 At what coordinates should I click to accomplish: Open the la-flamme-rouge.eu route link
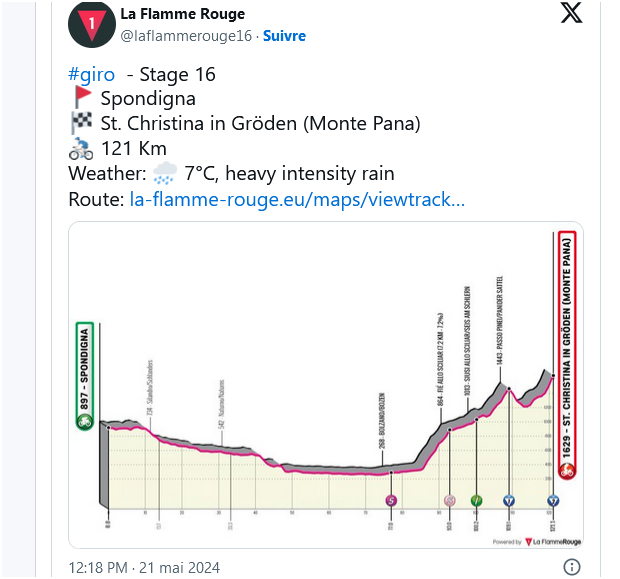(x=297, y=199)
